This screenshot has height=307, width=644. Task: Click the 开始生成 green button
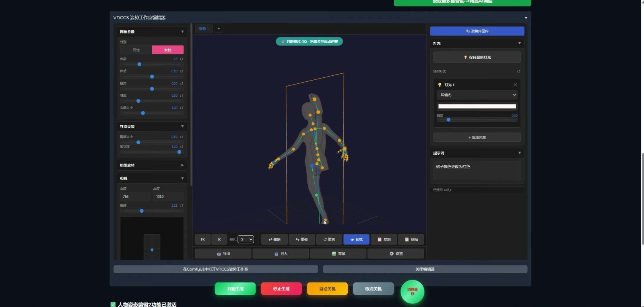tap(235, 289)
